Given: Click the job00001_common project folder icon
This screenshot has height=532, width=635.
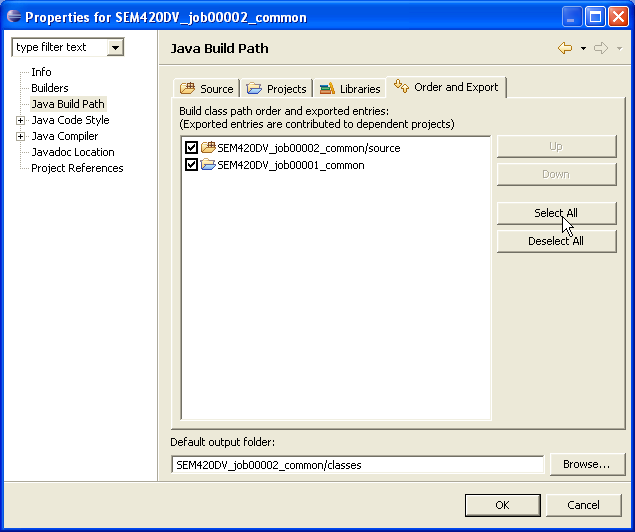Looking at the screenshot, I should (208, 165).
